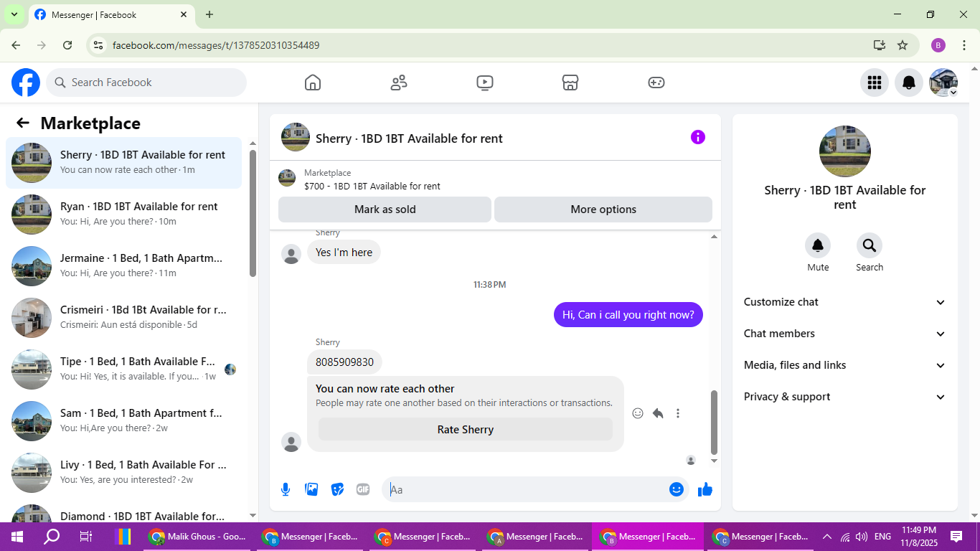The height and width of the screenshot is (551, 980).
Task: Open the account profile picture menu
Action: [943, 83]
